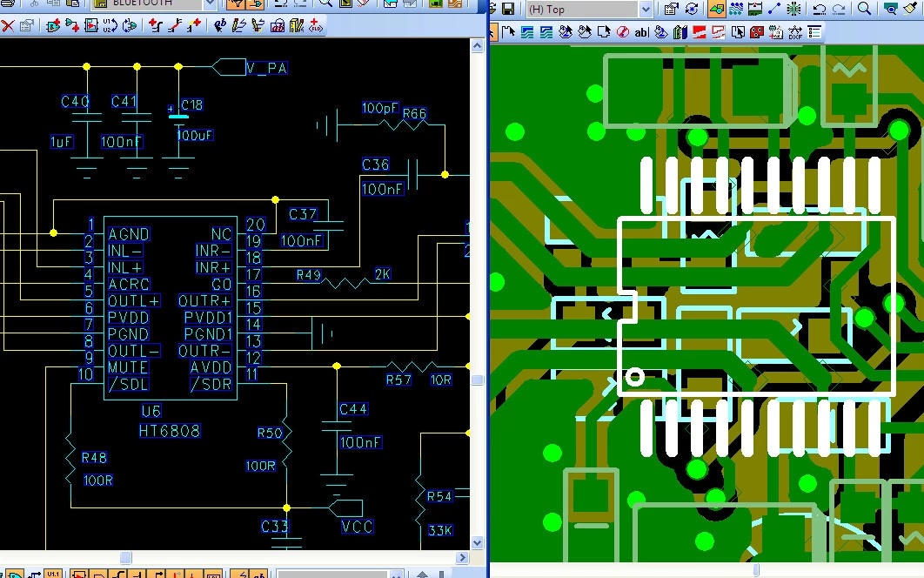Click the zoom magnifier in schematic top toolbar
The width and height of the screenshot is (924, 578).
325,3
